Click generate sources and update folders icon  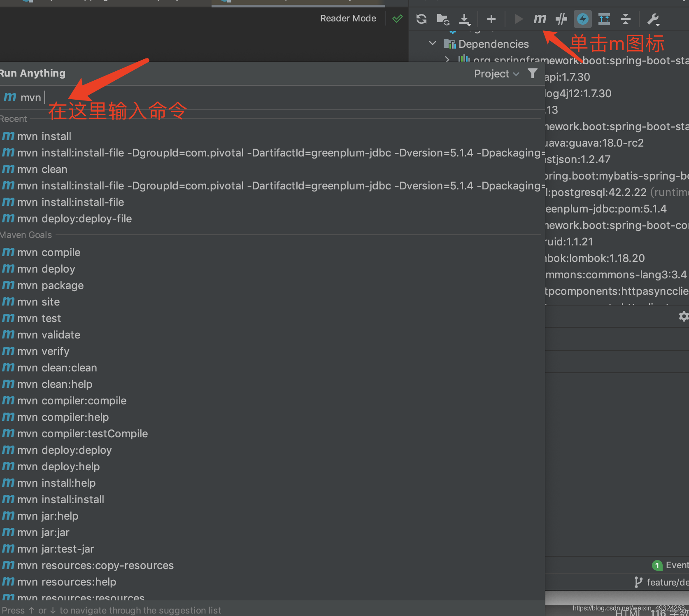click(443, 19)
